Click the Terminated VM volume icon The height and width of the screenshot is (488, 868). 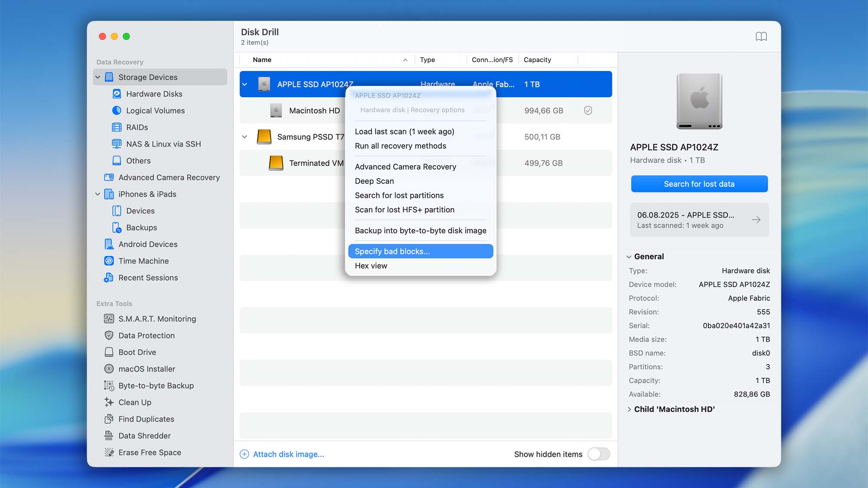click(276, 163)
